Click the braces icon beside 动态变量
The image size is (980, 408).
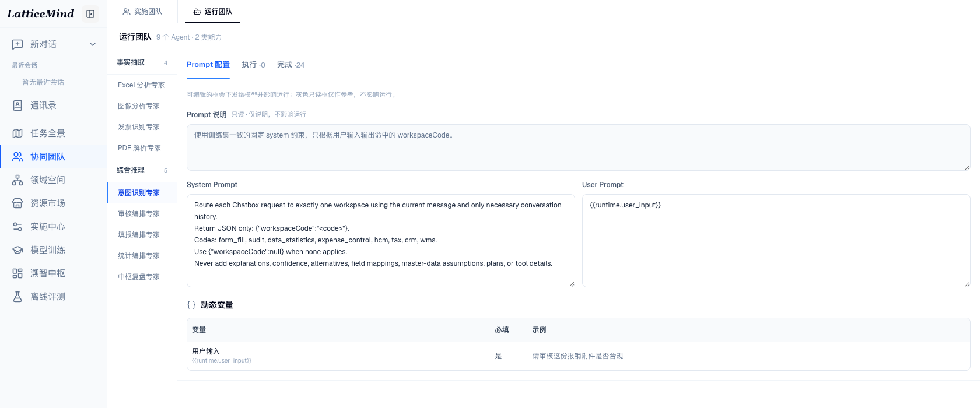[x=191, y=305]
